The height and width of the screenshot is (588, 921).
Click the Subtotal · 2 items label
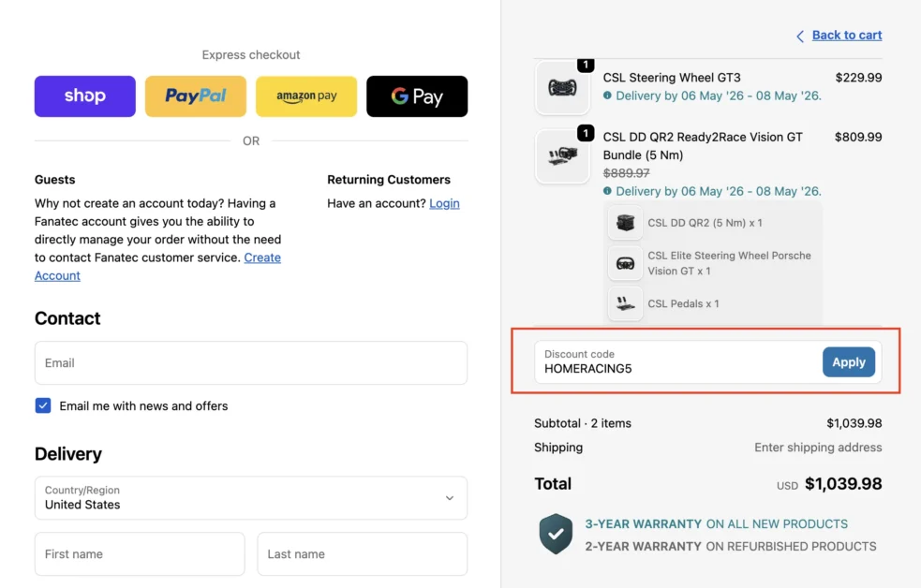(x=583, y=423)
